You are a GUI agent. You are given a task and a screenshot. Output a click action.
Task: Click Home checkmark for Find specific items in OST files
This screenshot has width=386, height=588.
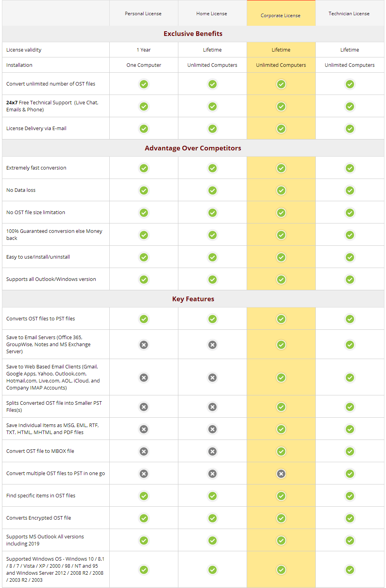pyautogui.click(x=212, y=496)
